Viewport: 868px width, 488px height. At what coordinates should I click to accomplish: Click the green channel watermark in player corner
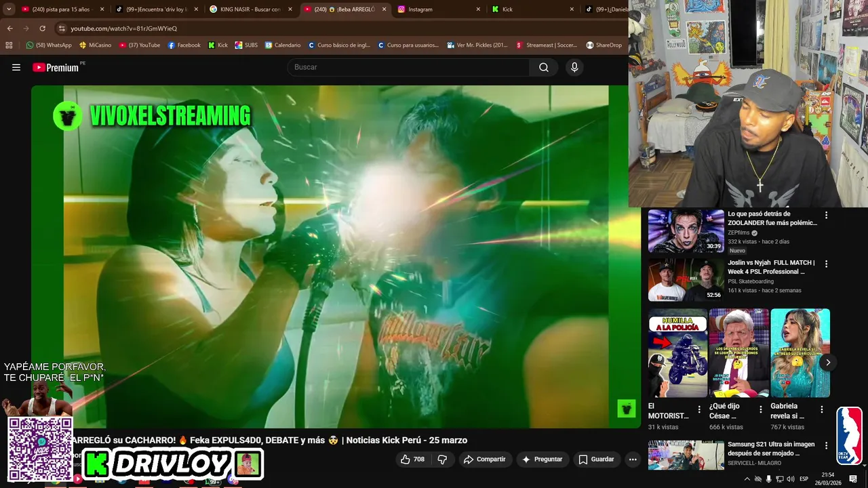point(626,408)
